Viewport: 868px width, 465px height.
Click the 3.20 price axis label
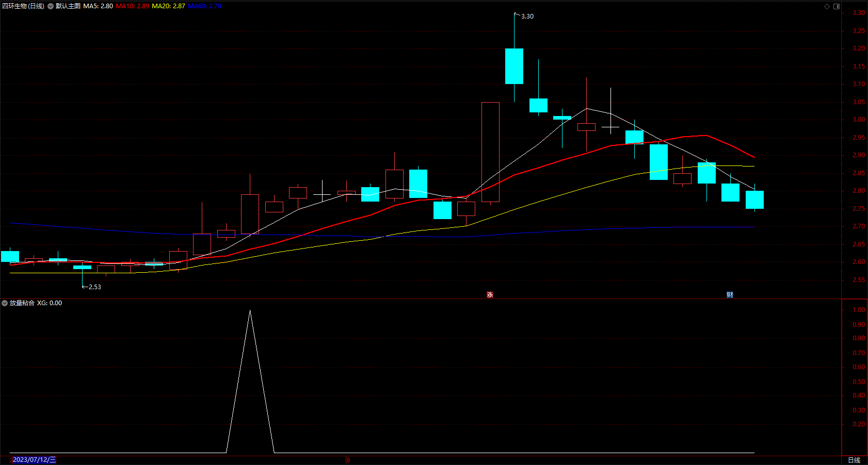(859, 48)
